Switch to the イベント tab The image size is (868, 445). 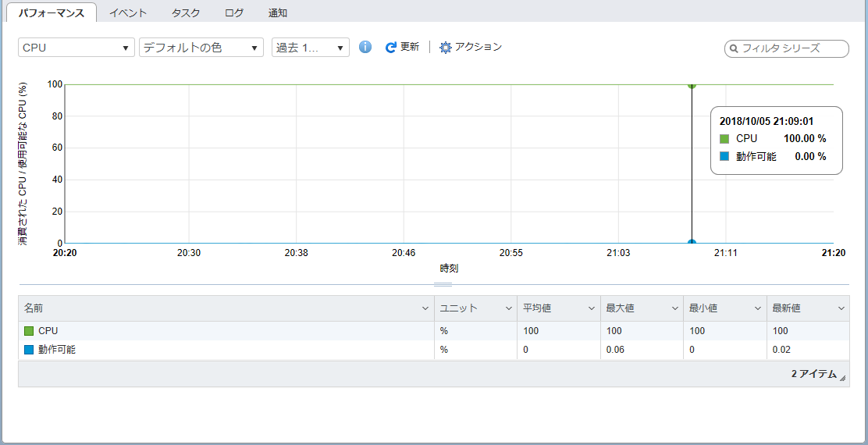point(128,12)
